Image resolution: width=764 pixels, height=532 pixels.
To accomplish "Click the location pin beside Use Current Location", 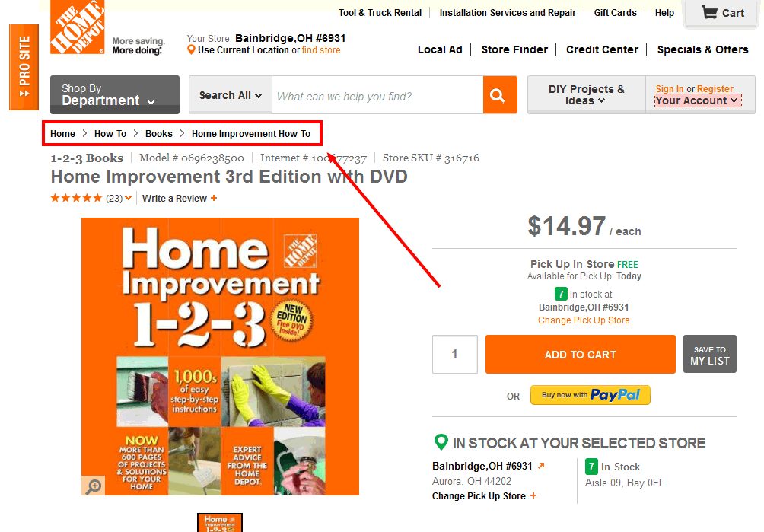I will pos(192,49).
